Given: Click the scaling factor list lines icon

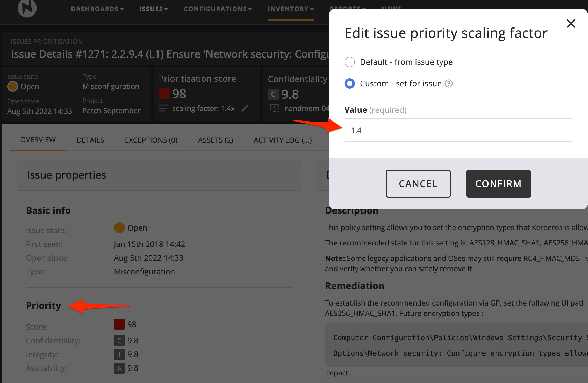Looking at the screenshot, I should pyautogui.click(x=163, y=108).
